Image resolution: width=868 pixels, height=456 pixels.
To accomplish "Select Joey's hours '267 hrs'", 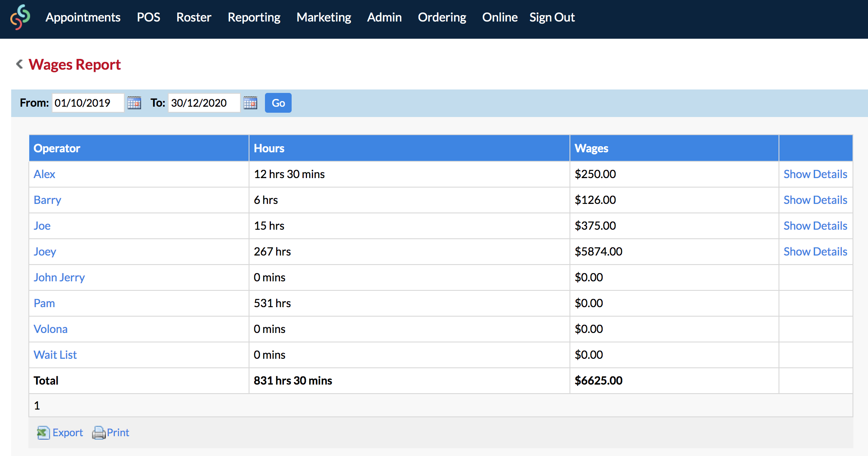I will (x=272, y=252).
